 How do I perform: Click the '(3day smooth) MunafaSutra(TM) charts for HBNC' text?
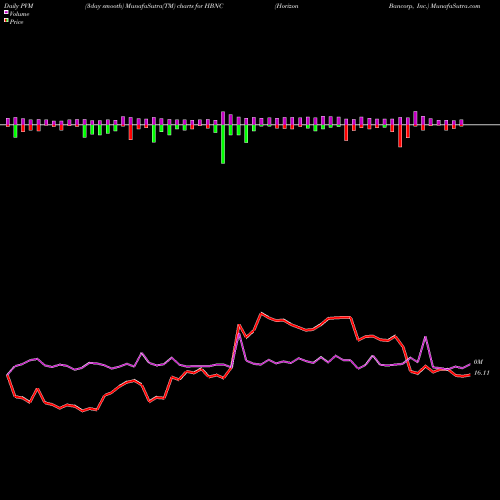click(x=154, y=6)
